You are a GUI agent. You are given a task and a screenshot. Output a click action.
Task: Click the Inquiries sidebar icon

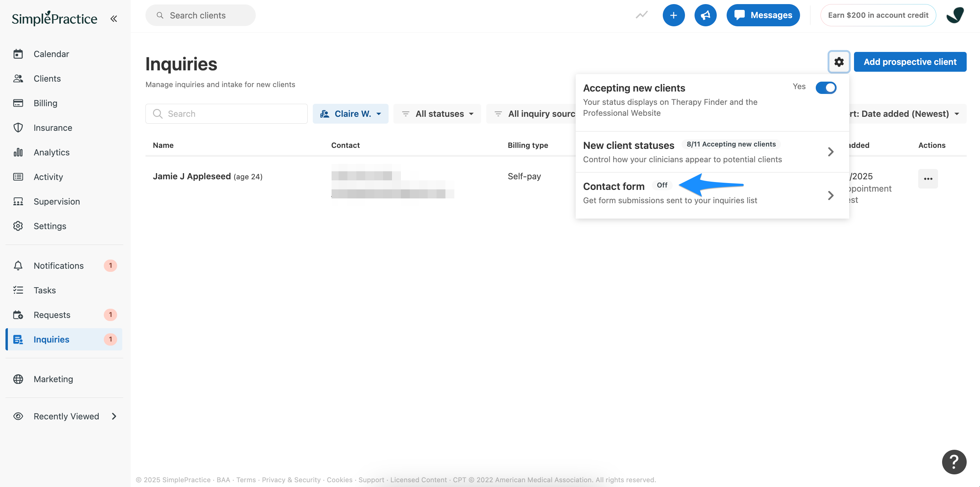tap(18, 339)
